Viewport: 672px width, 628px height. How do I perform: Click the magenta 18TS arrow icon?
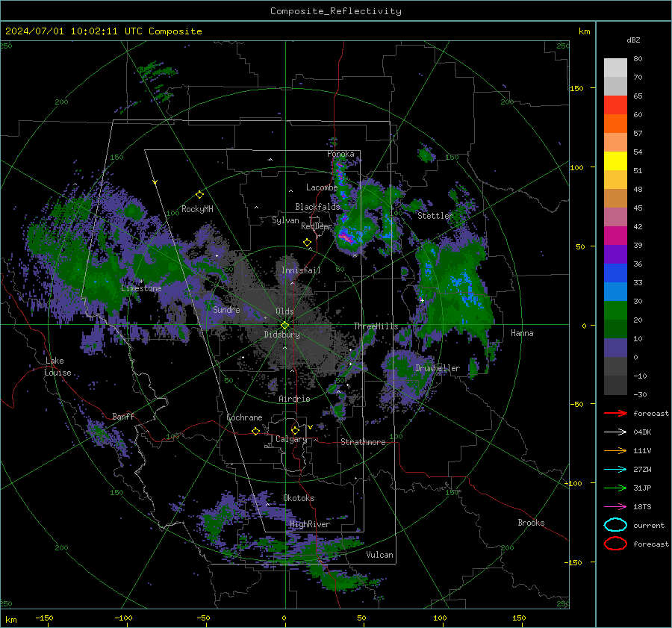(x=615, y=507)
